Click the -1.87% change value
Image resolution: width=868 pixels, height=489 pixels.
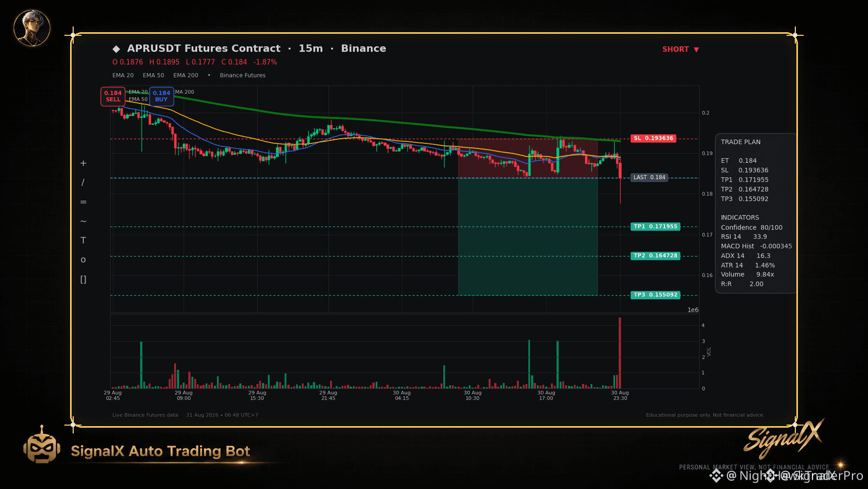tap(265, 62)
